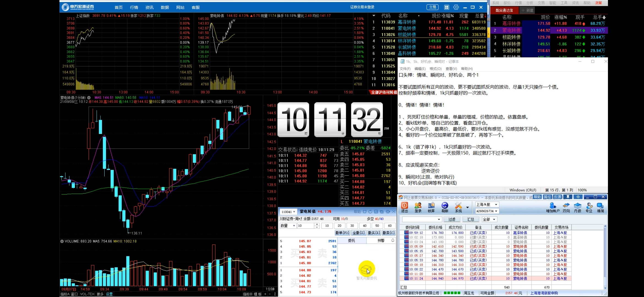Lock the screen with 锁屏 icon

[431, 207]
